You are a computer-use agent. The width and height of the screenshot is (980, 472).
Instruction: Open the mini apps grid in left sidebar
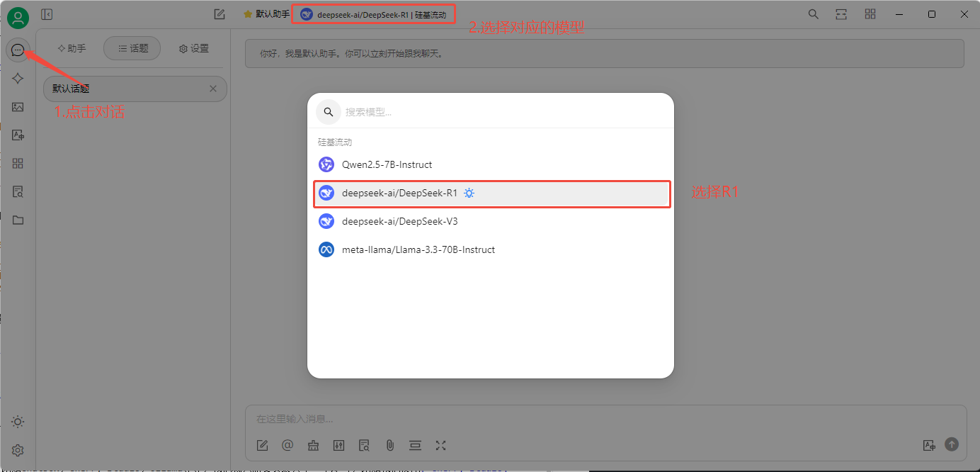pyautogui.click(x=18, y=164)
